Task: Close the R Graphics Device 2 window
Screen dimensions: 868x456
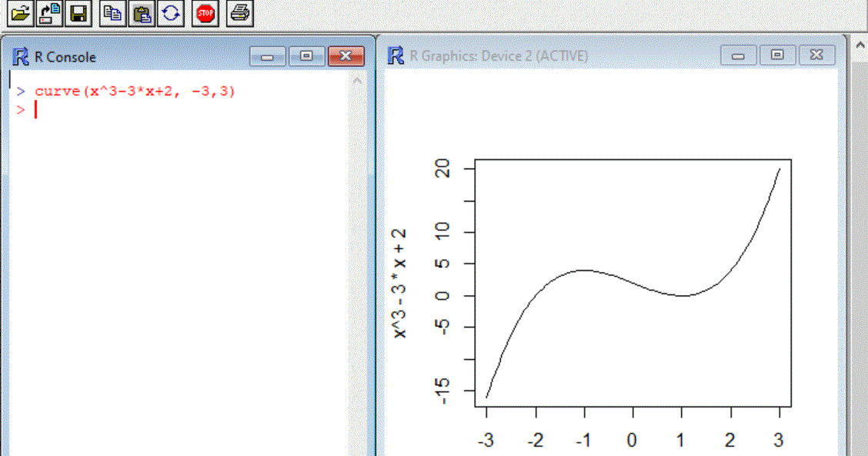Action: [x=816, y=54]
